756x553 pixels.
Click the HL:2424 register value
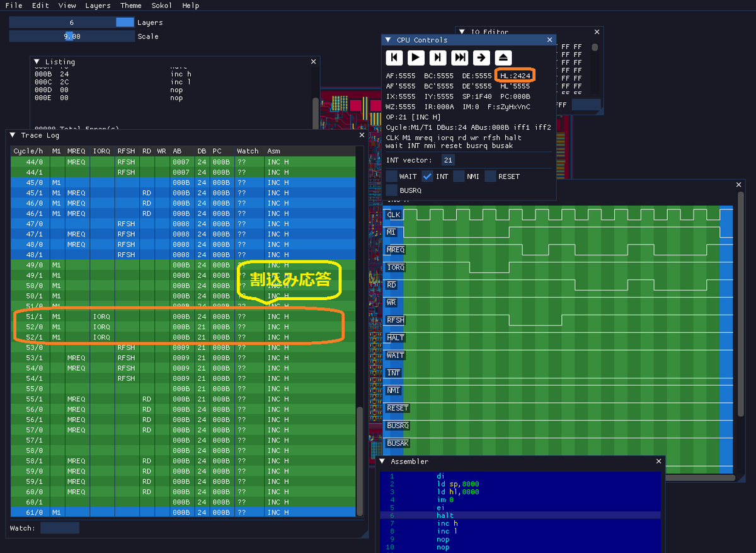pos(515,76)
